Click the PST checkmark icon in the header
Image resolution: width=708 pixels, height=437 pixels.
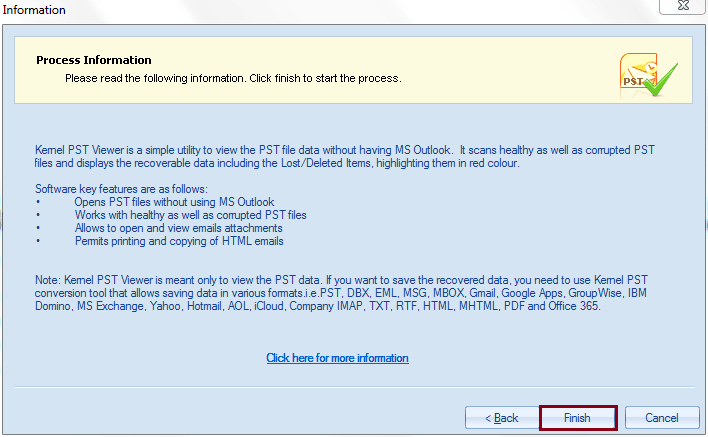click(647, 75)
